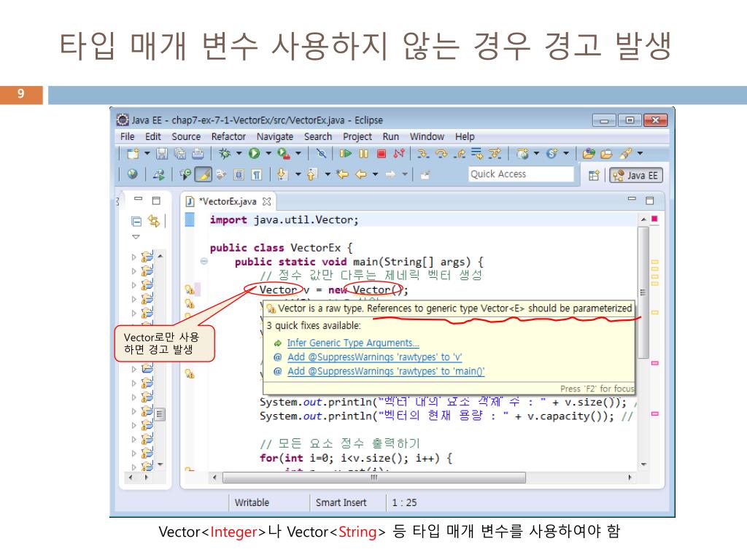This screenshot has height=560, width=747.
Task: Open the Search icon's dropdown arrow
Action: [640, 153]
